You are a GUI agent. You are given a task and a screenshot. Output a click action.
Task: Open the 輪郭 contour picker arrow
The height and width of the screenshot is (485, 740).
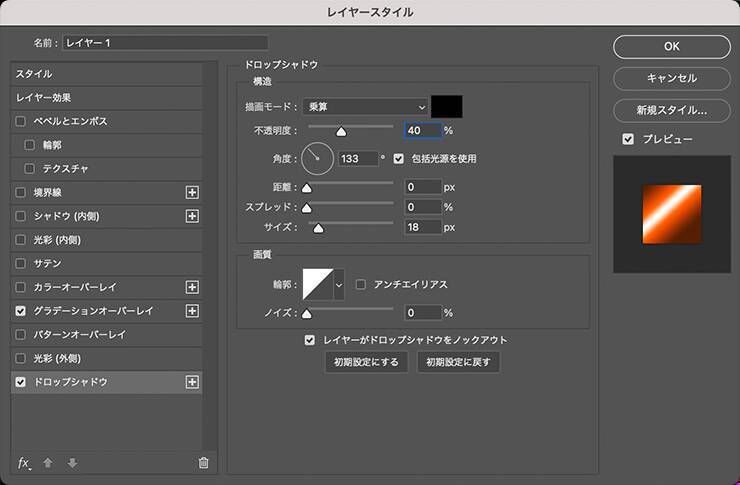pyautogui.click(x=338, y=285)
